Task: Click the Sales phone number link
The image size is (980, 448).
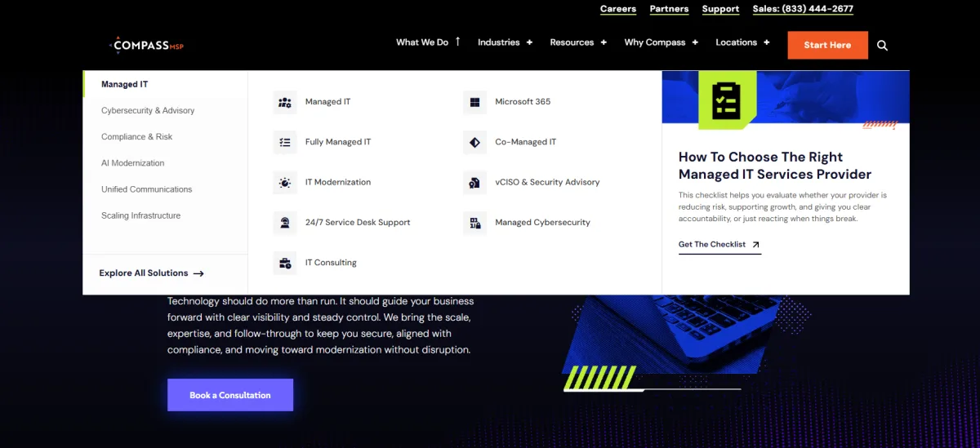Action: pyautogui.click(x=803, y=9)
